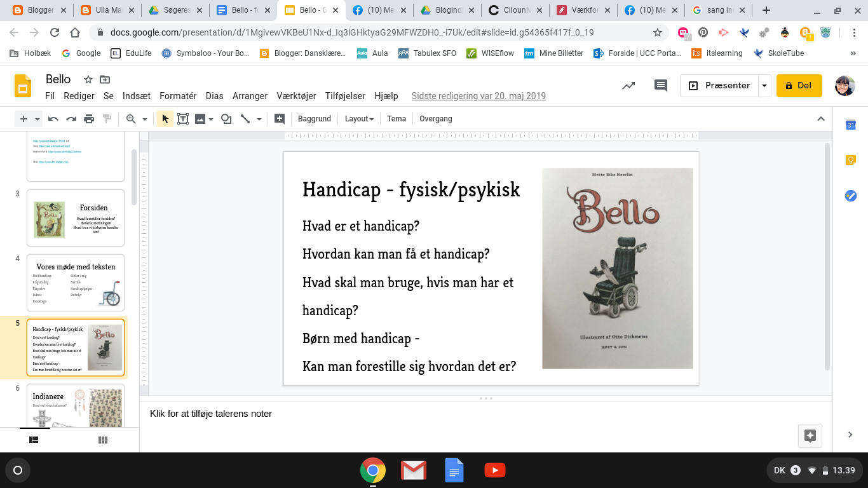
Task: Select slide 6 Indianere thumbnail
Action: tap(76, 405)
